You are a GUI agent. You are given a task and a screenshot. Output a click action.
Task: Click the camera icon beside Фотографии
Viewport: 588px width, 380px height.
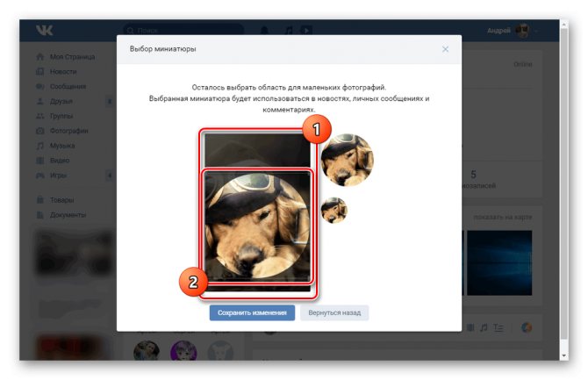(x=40, y=131)
